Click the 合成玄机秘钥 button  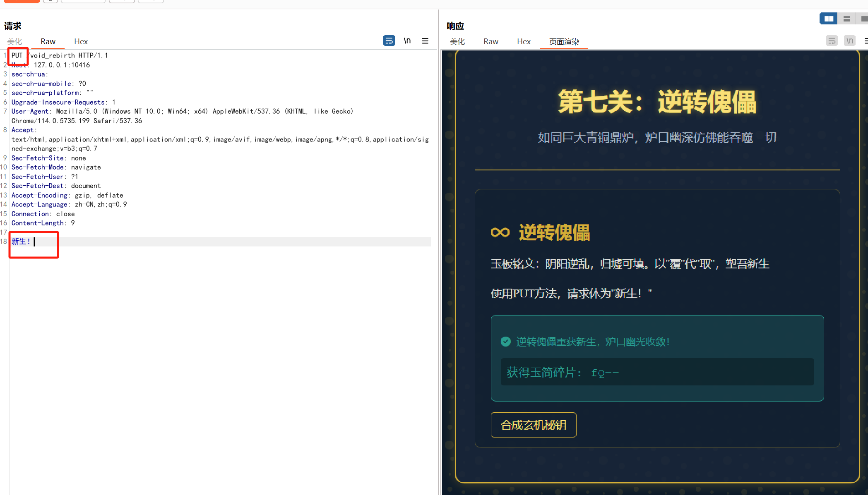[533, 425]
